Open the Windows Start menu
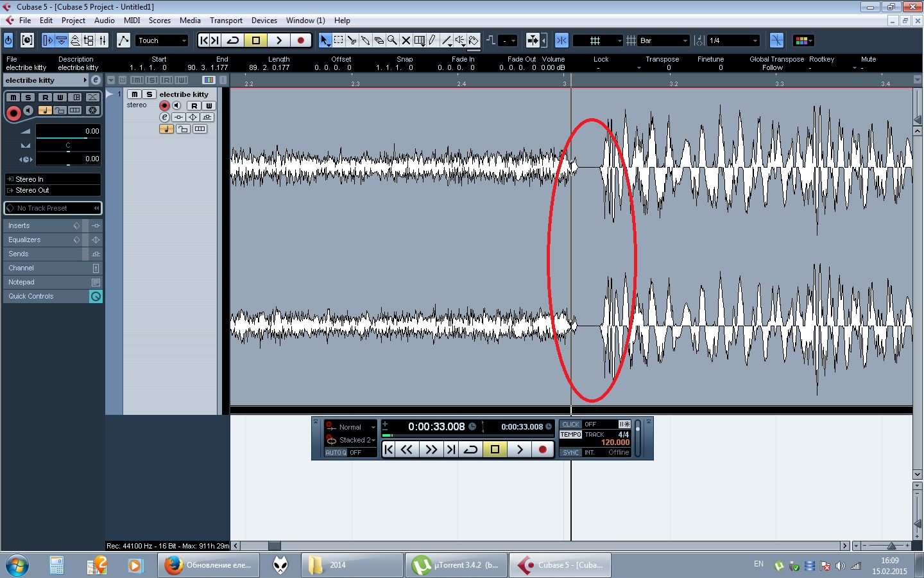This screenshot has width=924, height=578. tap(17, 565)
